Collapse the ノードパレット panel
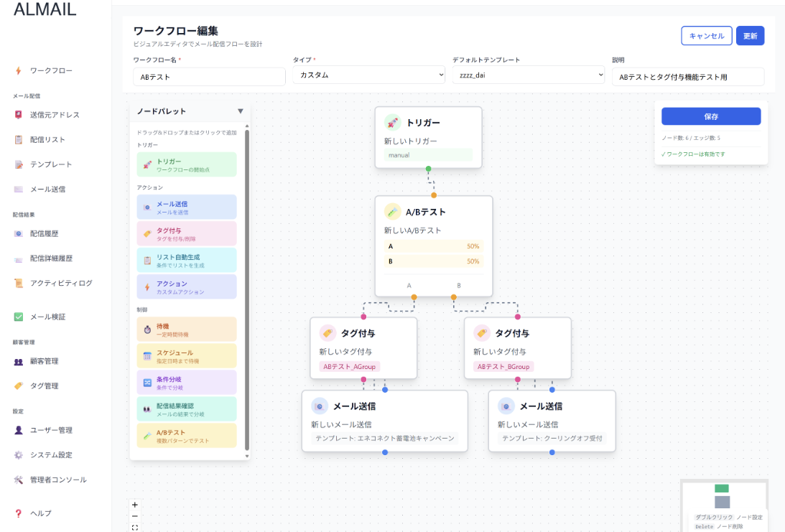 tap(241, 111)
